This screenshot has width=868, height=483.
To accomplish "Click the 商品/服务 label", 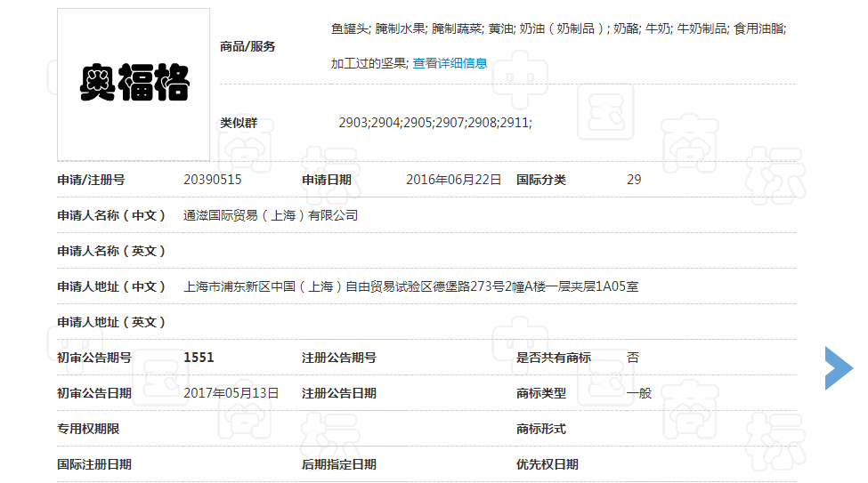I will click(247, 46).
